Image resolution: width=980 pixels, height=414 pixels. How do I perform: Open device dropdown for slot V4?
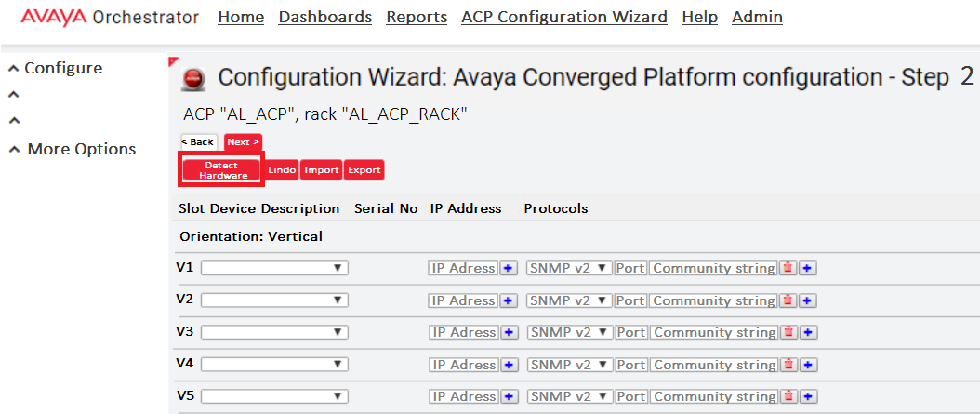coord(274,365)
